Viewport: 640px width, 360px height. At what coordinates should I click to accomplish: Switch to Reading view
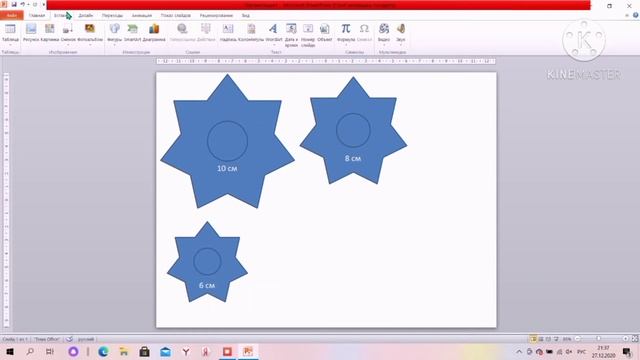point(548,339)
